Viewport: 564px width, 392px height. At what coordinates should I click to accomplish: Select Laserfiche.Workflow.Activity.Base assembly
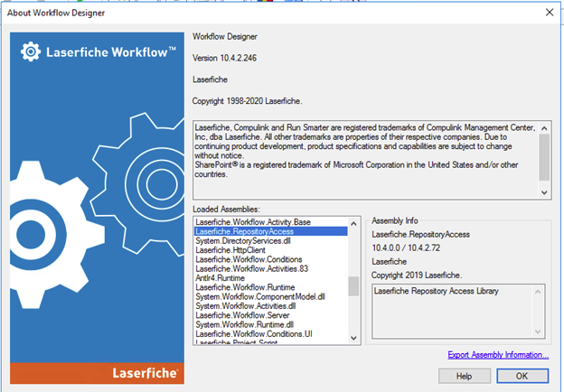(x=271, y=222)
